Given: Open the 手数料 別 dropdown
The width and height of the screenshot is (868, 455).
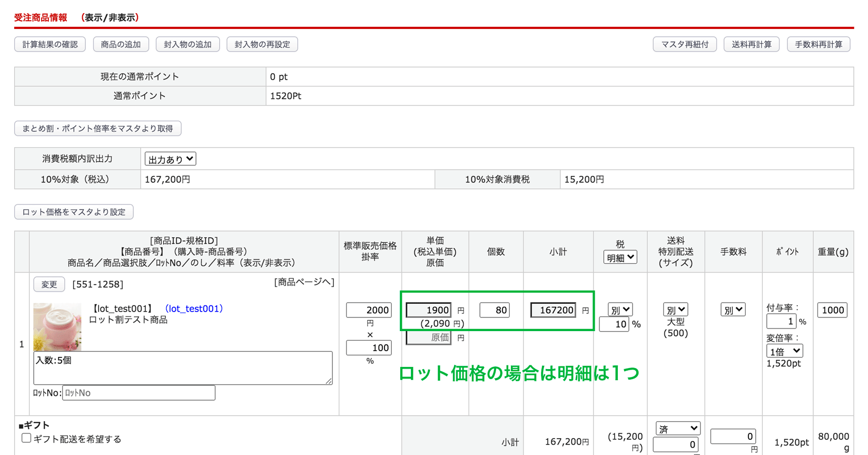Looking at the screenshot, I should [733, 310].
